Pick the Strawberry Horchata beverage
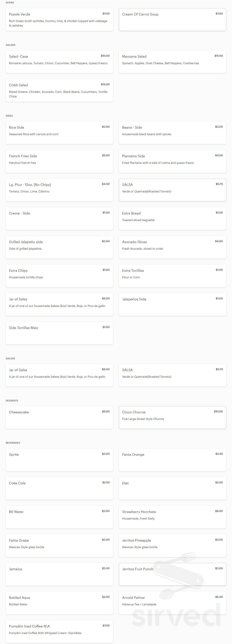 coord(172,517)
